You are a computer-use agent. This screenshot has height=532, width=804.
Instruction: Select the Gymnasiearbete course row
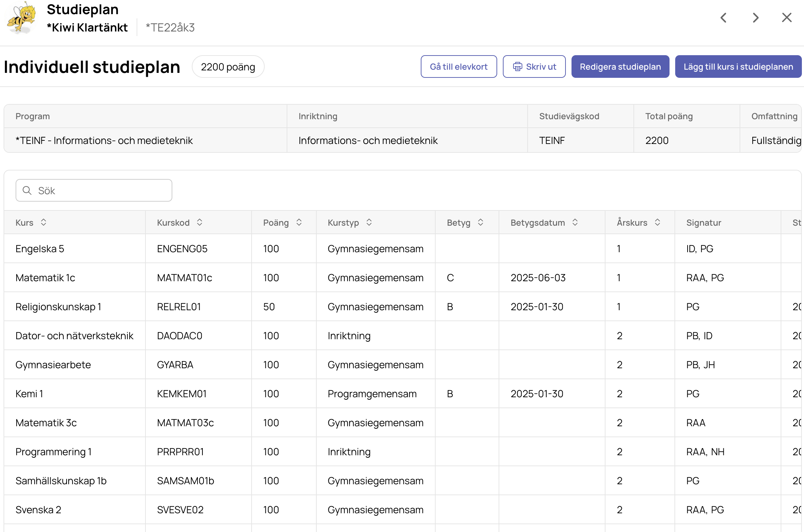(x=403, y=365)
